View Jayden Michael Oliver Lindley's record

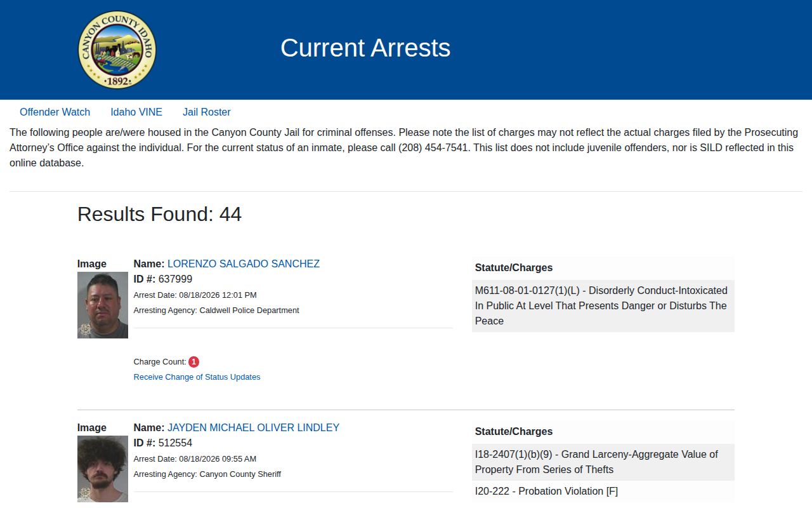pyautogui.click(x=254, y=428)
